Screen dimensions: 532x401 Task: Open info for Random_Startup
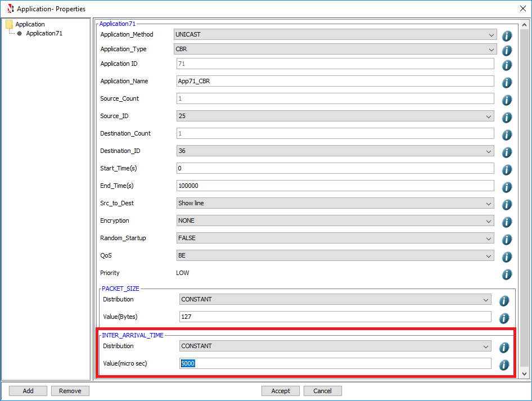507,239
